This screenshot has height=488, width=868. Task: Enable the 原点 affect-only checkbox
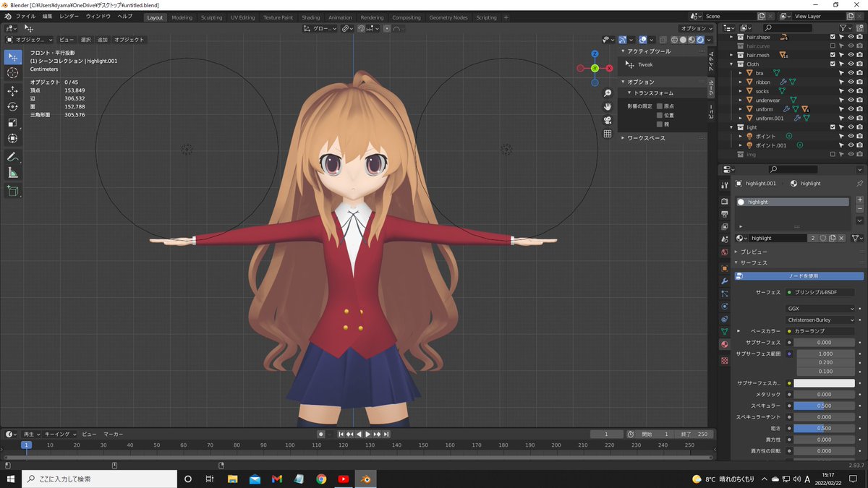660,106
